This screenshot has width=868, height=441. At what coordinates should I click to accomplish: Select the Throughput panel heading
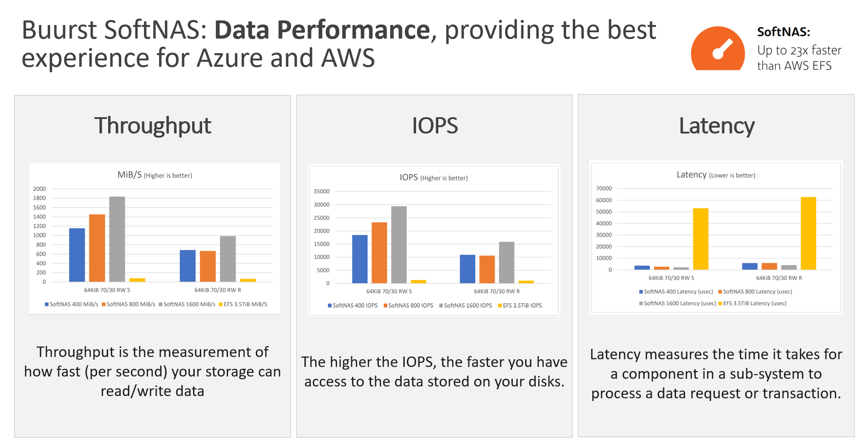(x=153, y=126)
